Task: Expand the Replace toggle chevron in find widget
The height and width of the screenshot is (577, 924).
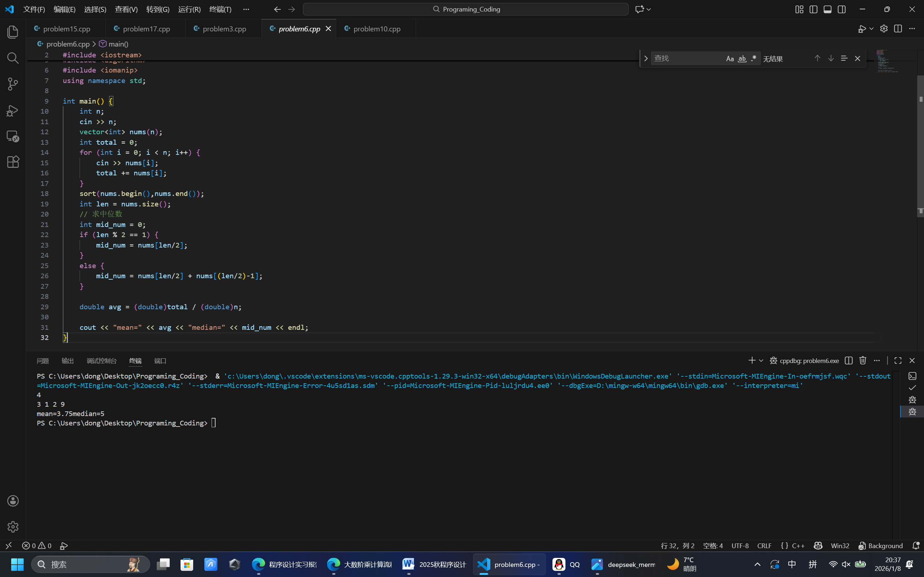Action: (x=646, y=58)
